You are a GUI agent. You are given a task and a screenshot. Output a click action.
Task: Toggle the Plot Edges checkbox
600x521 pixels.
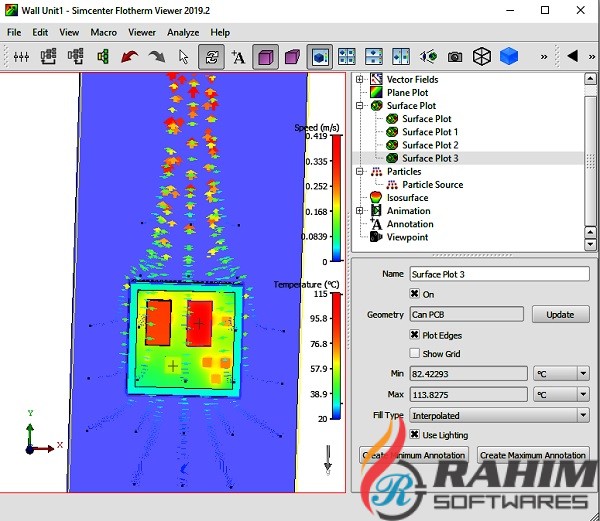pyautogui.click(x=414, y=335)
